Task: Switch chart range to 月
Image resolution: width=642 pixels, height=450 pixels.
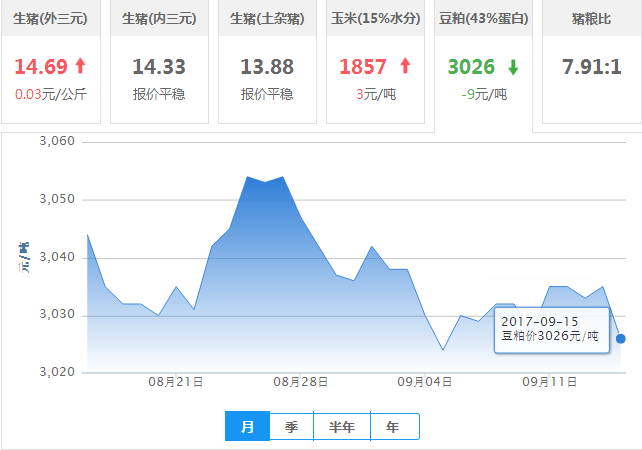Action: click(247, 426)
